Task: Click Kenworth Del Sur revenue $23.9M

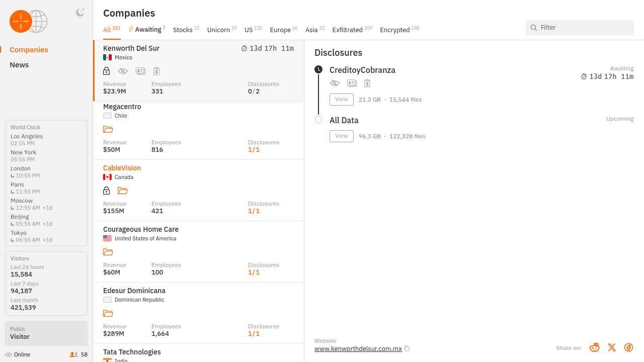Action: click(x=115, y=91)
